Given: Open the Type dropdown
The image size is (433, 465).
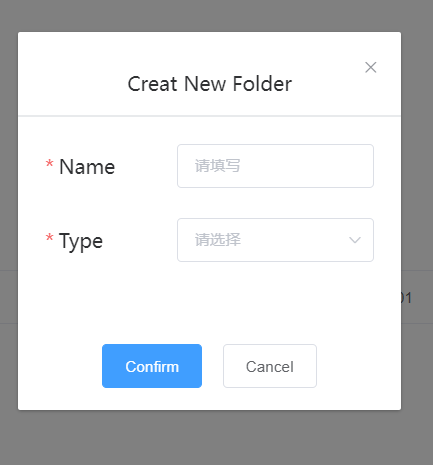Looking at the screenshot, I should (x=275, y=240).
